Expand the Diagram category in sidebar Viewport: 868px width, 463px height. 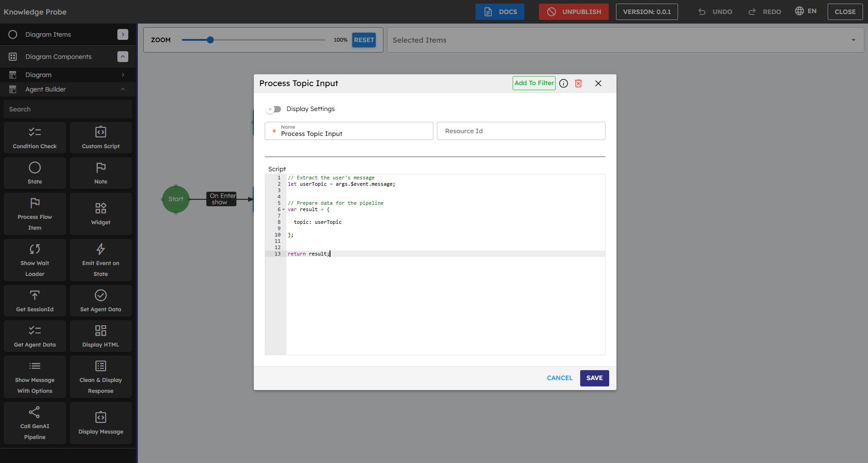tap(123, 75)
